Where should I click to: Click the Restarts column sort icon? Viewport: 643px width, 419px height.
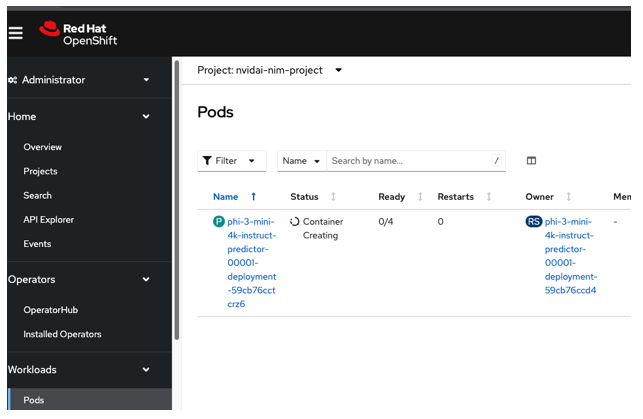(x=488, y=197)
